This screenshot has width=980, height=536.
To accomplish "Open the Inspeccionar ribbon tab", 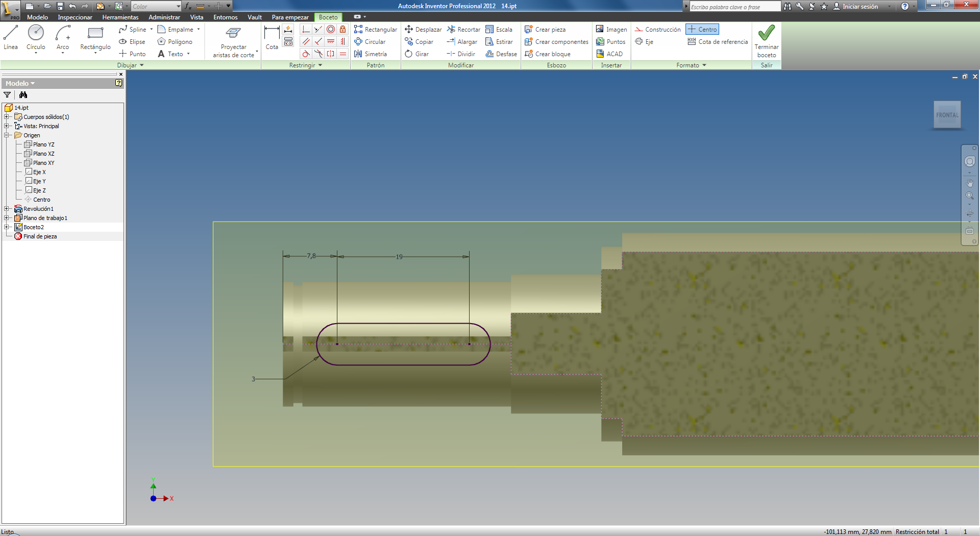I will [75, 17].
